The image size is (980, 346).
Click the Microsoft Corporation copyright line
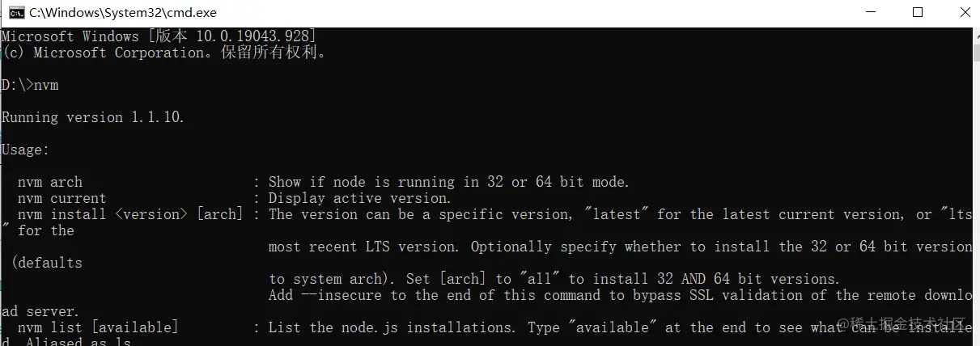164,53
